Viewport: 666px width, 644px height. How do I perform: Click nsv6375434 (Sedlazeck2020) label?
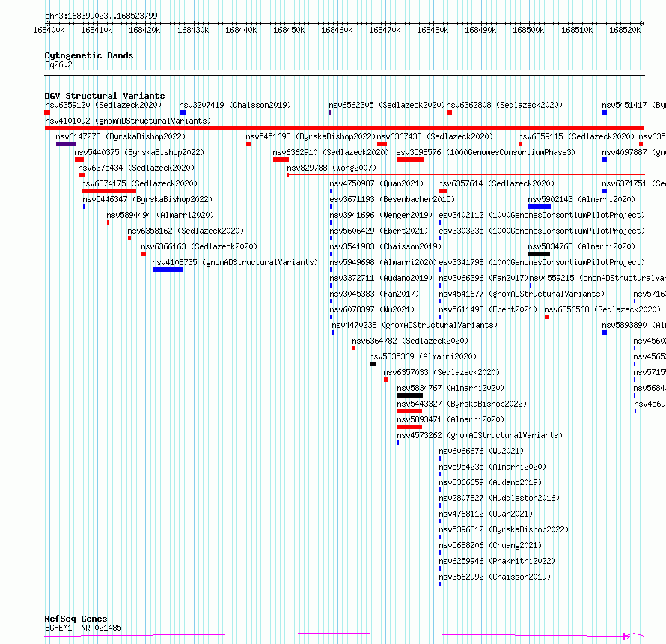136,168
